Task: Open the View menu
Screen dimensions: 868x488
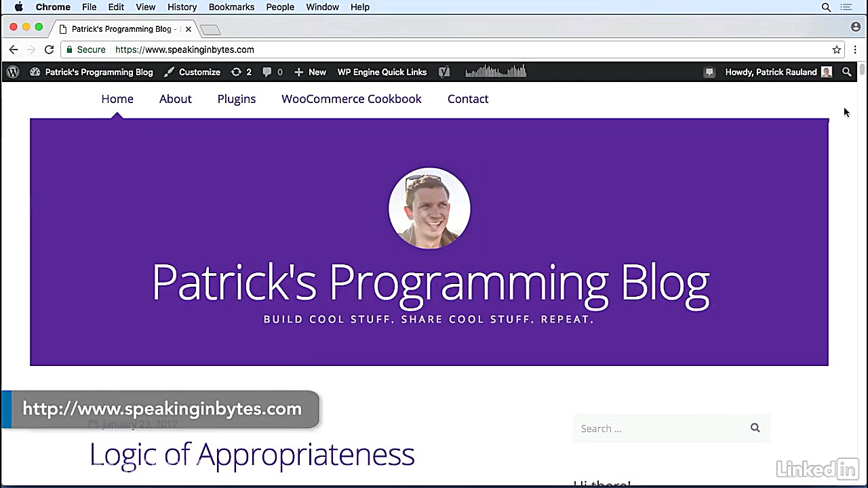Action: pyautogui.click(x=146, y=7)
